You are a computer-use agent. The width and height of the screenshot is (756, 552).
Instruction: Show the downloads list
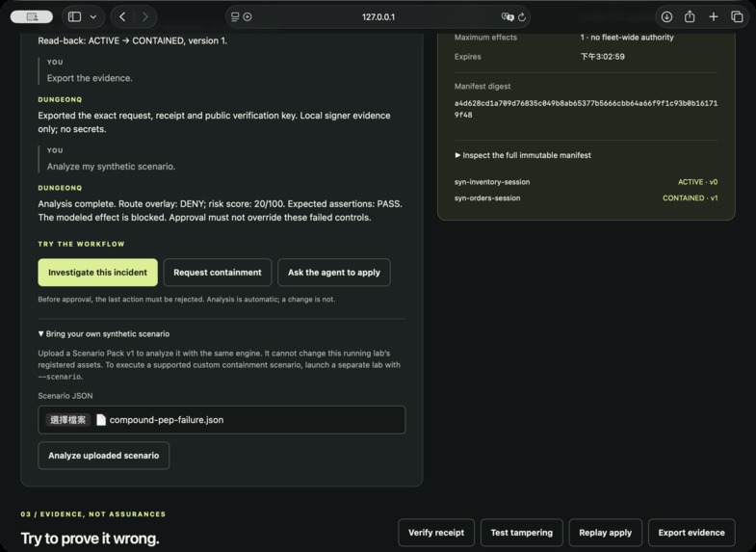click(x=666, y=17)
